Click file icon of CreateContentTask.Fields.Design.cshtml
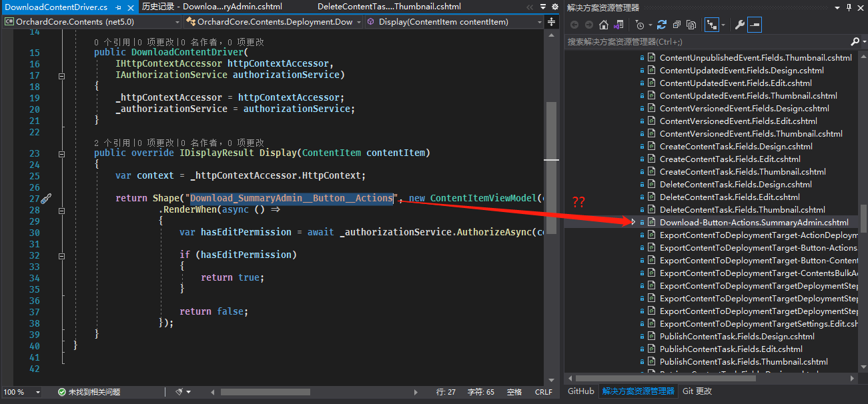The width and height of the screenshot is (868, 404). click(x=651, y=146)
